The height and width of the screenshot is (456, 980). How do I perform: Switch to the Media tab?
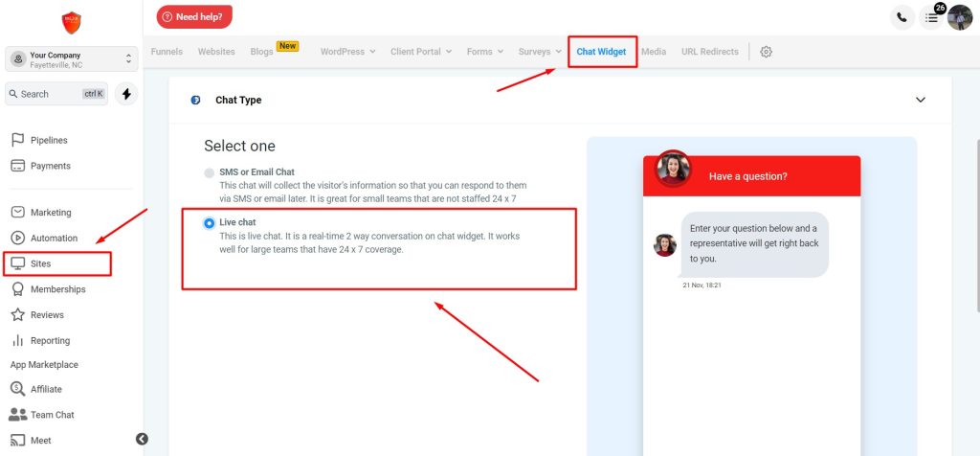click(x=654, y=52)
